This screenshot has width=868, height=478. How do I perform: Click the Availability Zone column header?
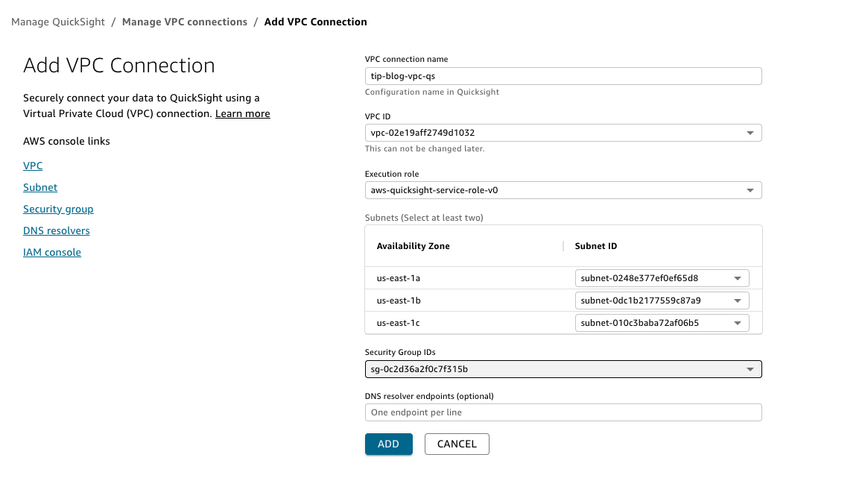413,246
